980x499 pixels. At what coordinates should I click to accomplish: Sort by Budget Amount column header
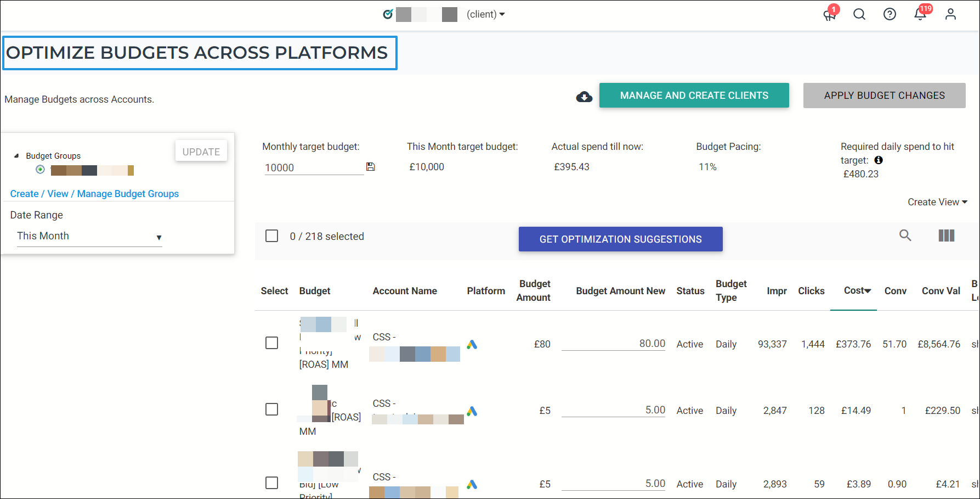click(x=534, y=290)
